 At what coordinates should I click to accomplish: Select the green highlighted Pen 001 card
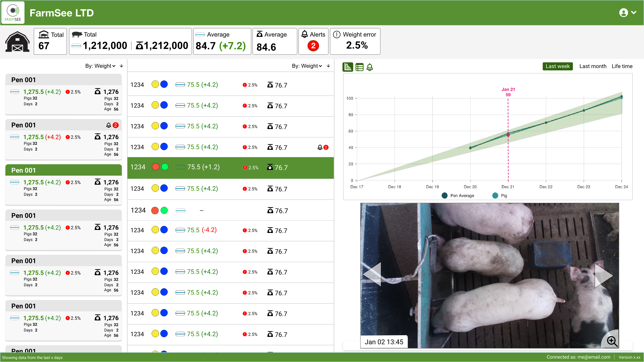[x=64, y=185]
